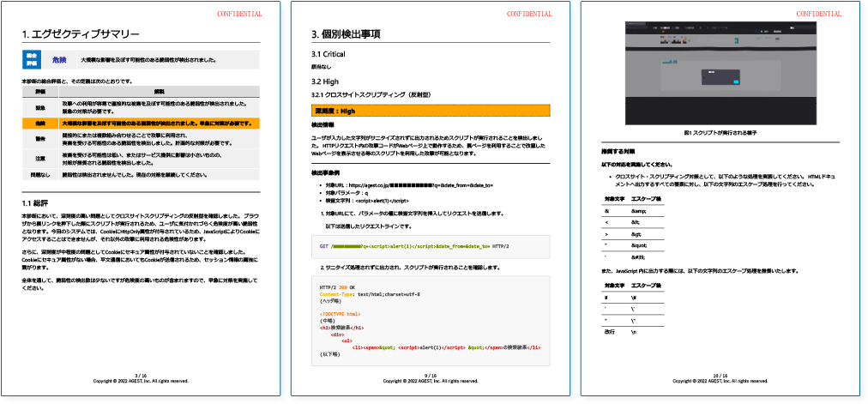The height and width of the screenshot is (404, 868).
Task: Click the "推奨する対策" subheading
Action: [x=618, y=151]
